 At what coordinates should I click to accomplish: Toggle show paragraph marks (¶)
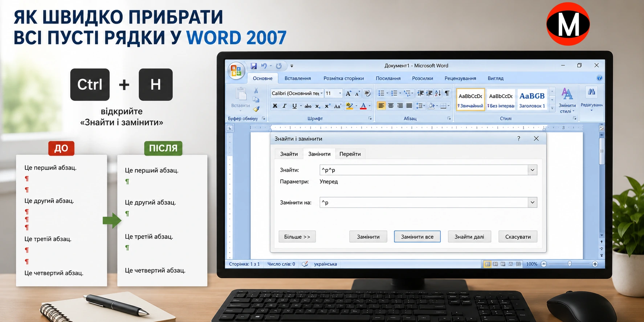pyautogui.click(x=447, y=93)
